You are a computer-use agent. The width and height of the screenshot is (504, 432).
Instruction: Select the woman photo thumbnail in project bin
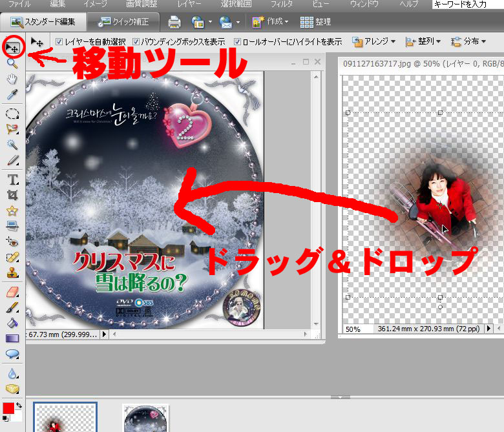[x=65, y=417]
